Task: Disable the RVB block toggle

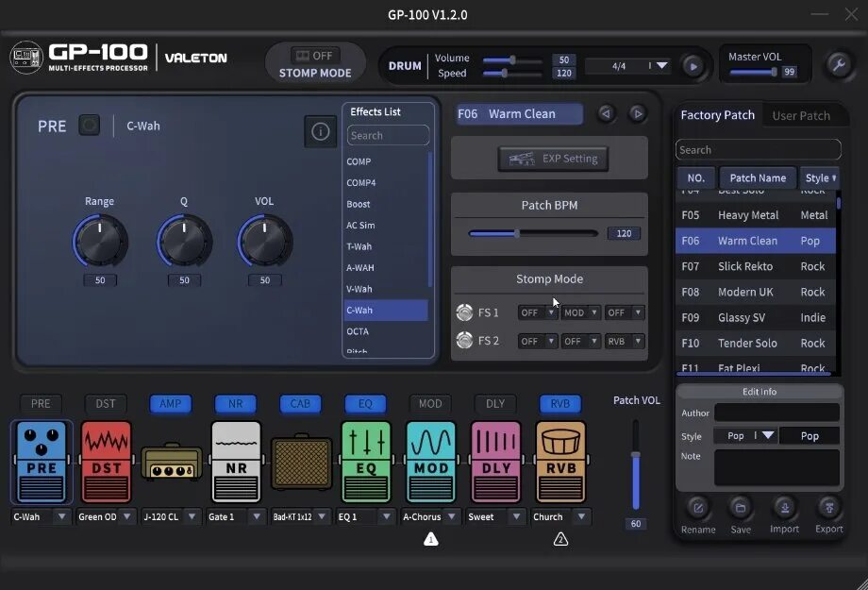Action: pos(560,403)
